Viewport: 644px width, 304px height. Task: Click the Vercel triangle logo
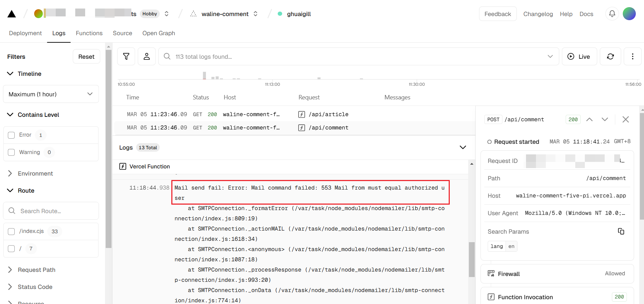coord(12,14)
